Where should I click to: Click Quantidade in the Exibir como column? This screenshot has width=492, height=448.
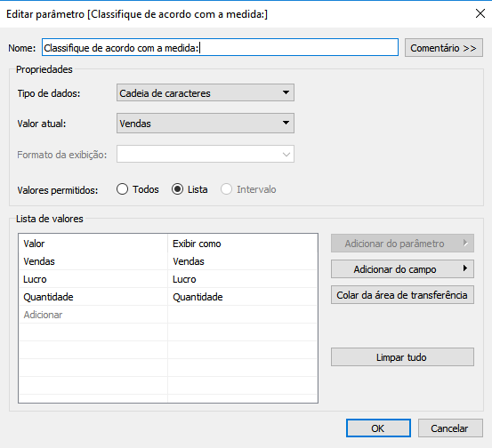click(198, 297)
